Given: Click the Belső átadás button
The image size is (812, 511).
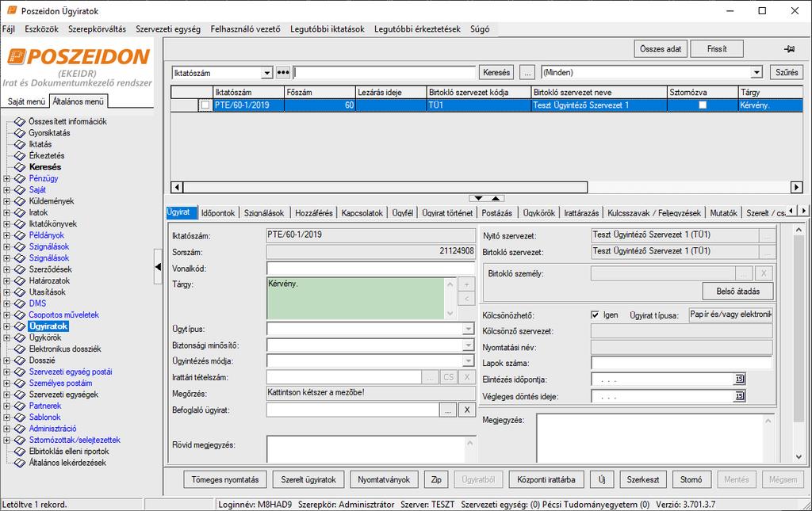Looking at the screenshot, I should [738, 292].
